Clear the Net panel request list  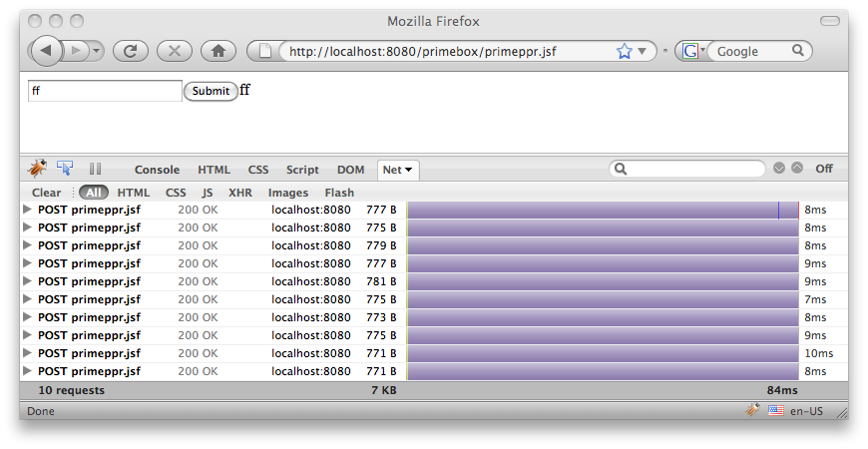(46, 193)
